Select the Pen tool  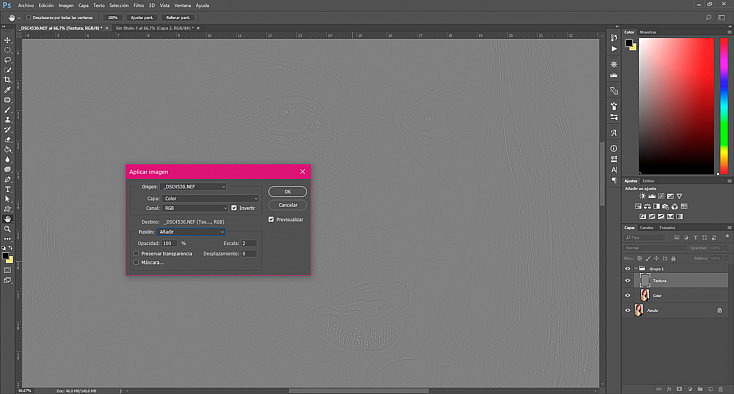7,179
